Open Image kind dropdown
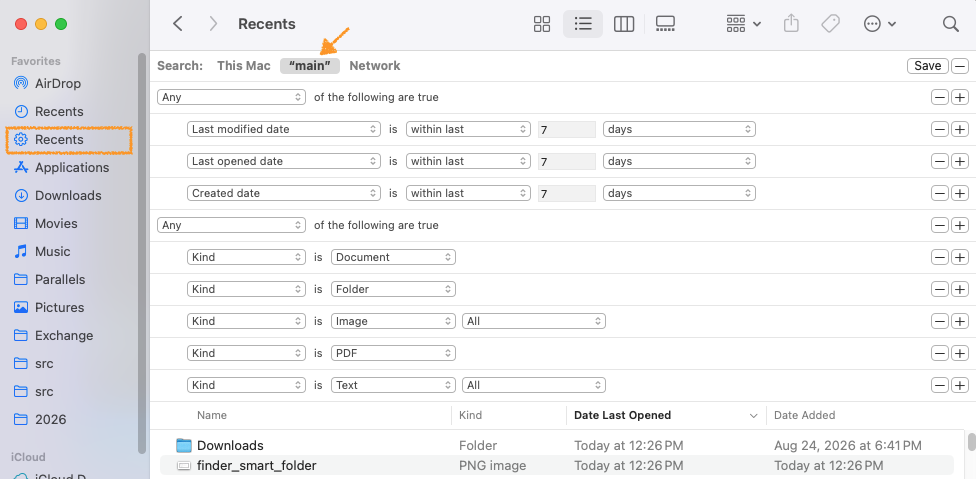 [393, 322]
